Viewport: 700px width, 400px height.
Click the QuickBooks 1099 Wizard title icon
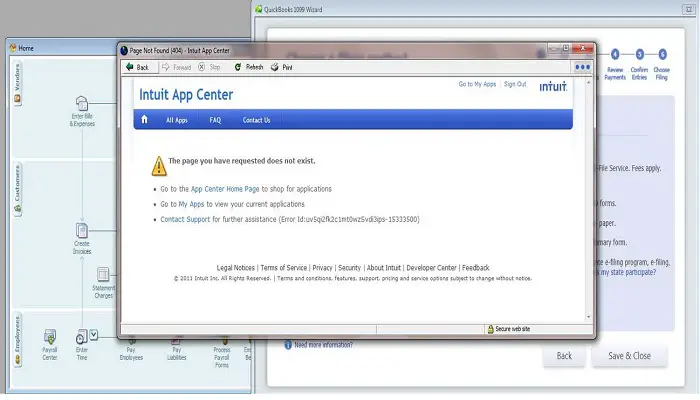[258, 9]
